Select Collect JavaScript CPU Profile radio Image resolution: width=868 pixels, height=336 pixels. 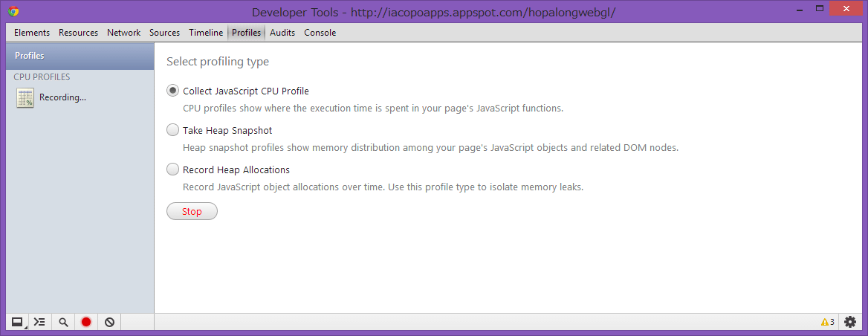coord(173,91)
